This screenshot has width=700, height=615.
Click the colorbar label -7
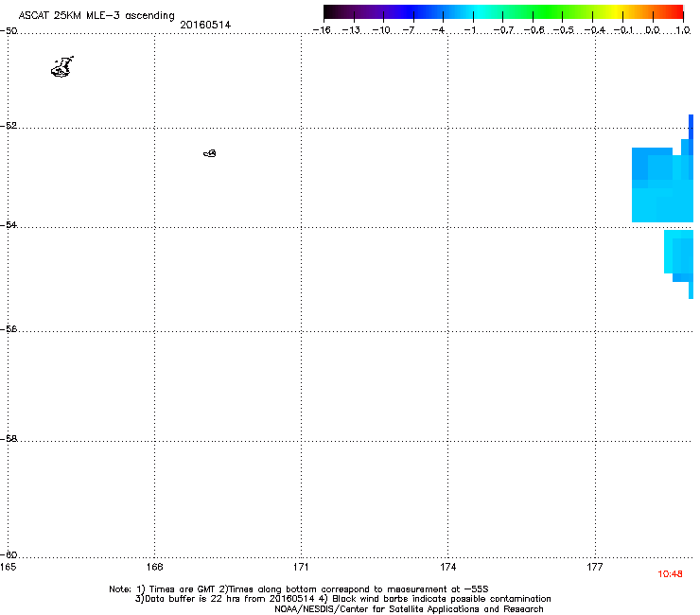409,30
